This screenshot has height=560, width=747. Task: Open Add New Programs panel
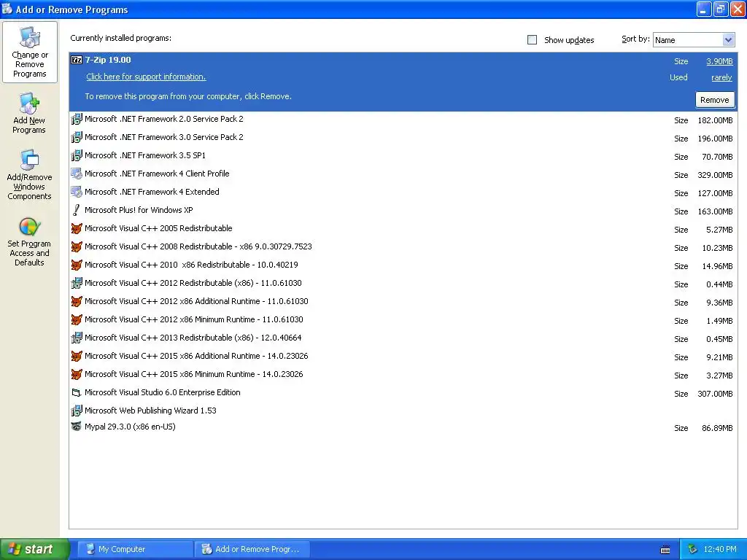pos(29,113)
